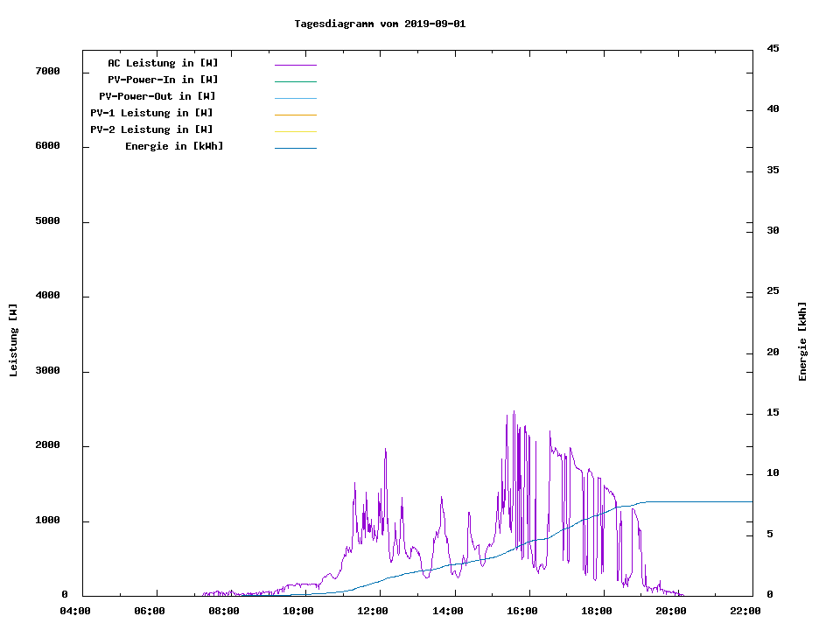Image resolution: width=840 pixels, height=630 pixels.
Task: Select the 22:00 time axis tick label
Action: [745, 611]
